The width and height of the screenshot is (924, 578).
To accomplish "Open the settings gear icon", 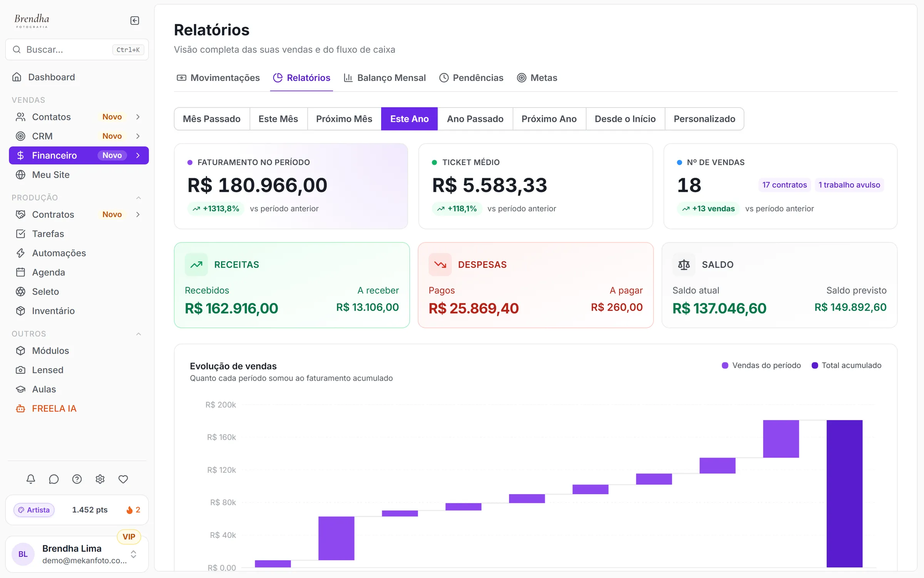I will 100,479.
